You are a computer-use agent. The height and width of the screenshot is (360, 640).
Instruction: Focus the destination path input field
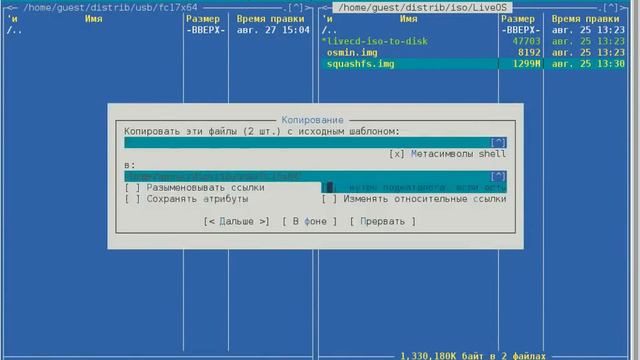[307, 176]
